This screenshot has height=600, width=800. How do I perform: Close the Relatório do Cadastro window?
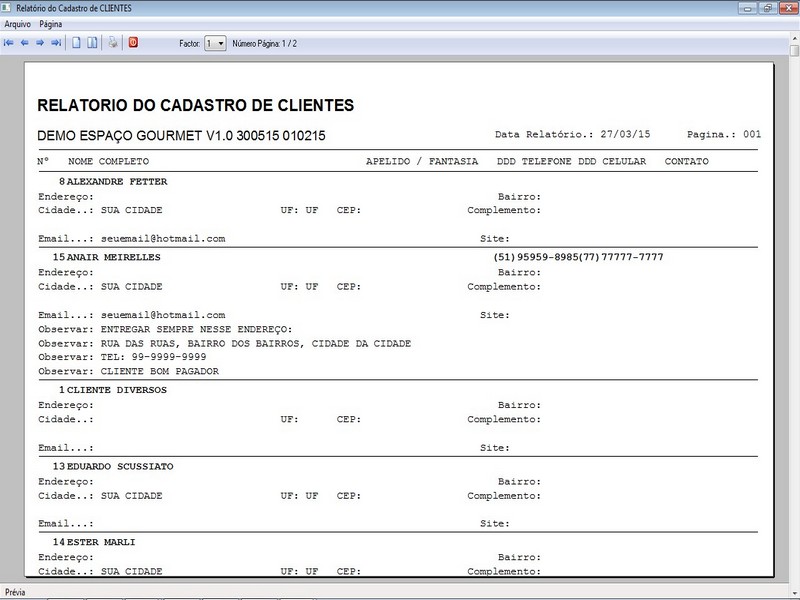tap(788, 8)
